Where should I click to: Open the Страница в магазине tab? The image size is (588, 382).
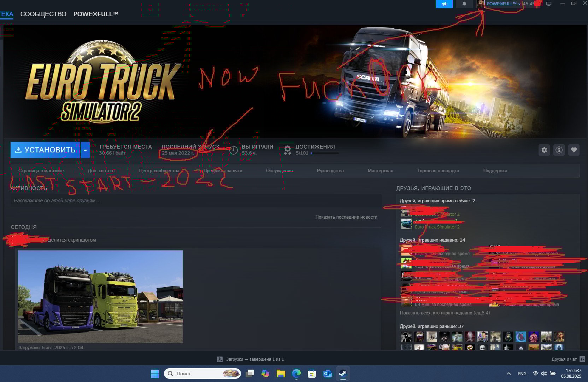click(41, 170)
